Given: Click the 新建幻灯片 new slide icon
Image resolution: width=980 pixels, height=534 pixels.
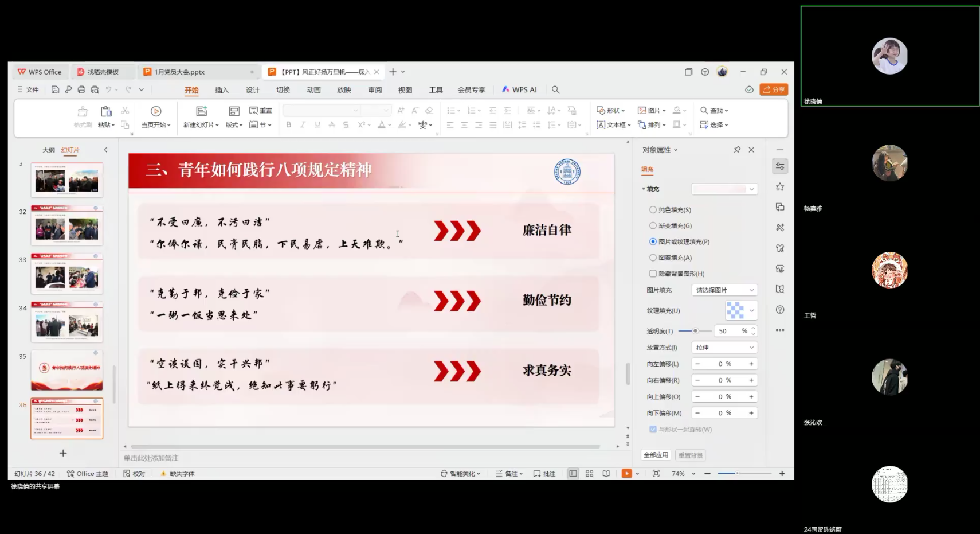Looking at the screenshot, I should point(201,111).
